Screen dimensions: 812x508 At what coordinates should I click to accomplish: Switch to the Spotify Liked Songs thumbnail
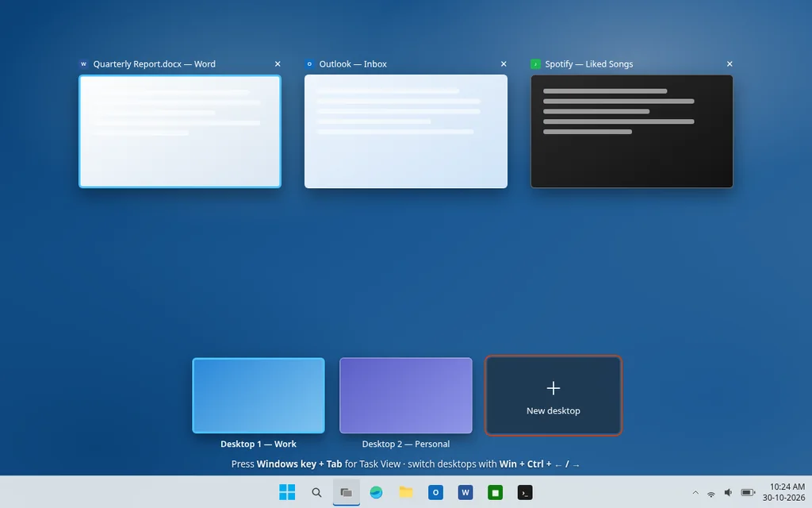(x=632, y=131)
